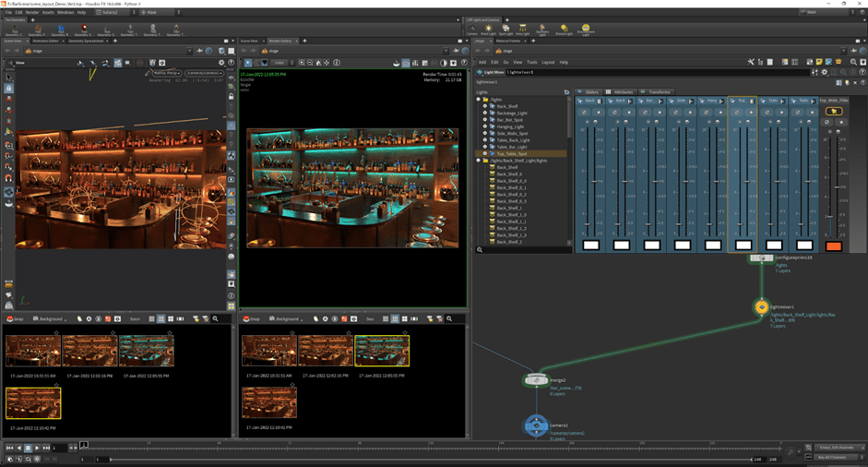Image resolution: width=868 pixels, height=467 pixels.
Task: Select the lightmixer1 node in the network
Action: [761, 306]
